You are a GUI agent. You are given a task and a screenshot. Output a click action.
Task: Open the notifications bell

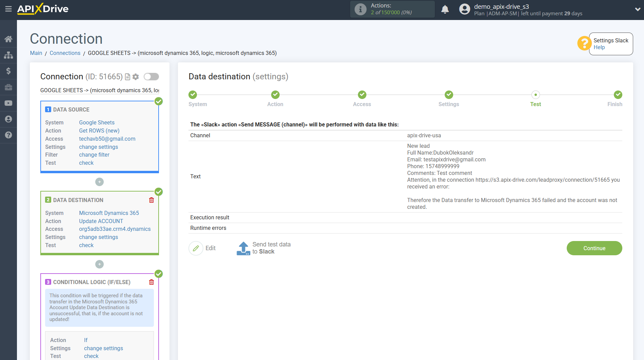click(x=445, y=9)
